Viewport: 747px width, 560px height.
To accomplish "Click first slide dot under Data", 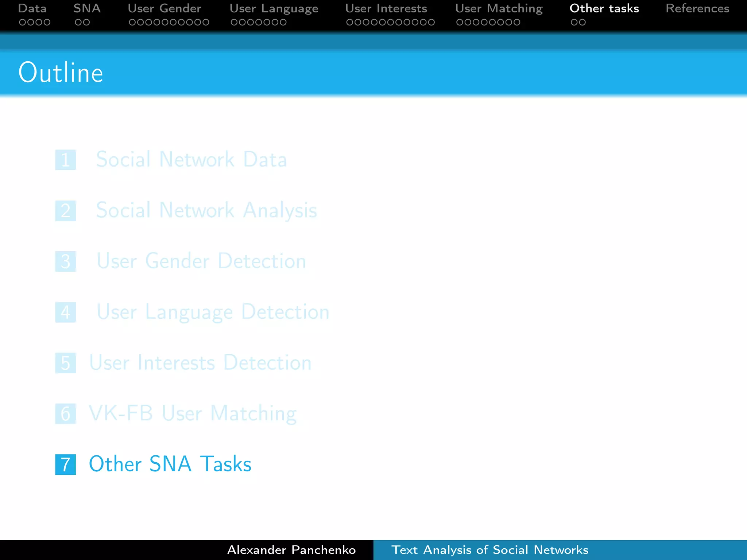I will [x=23, y=22].
